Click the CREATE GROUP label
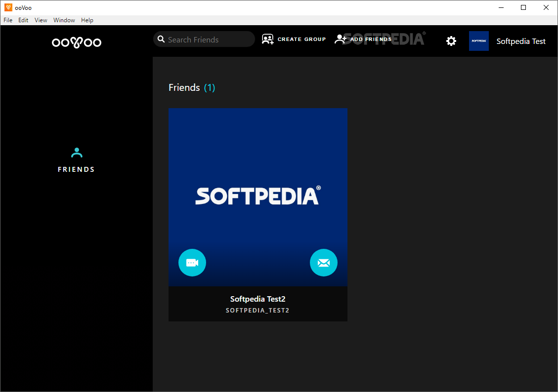The height and width of the screenshot is (392, 558). pyautogui.click(x=301, y=39)
